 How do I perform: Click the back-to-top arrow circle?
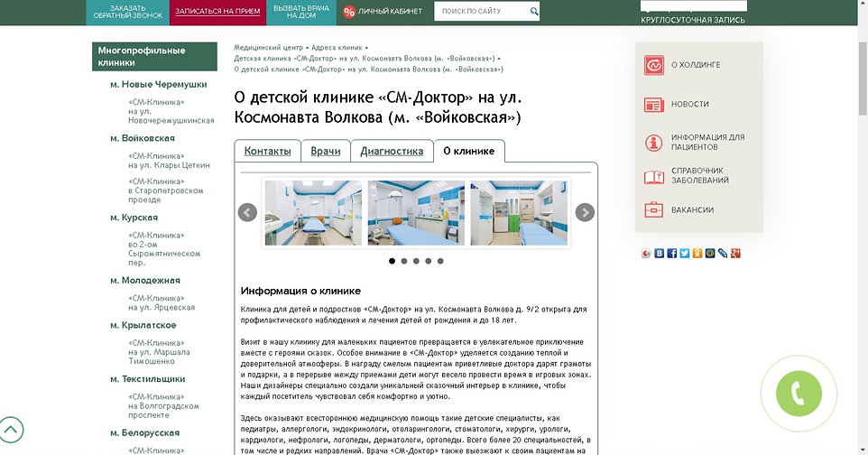[x=11, y=430]
